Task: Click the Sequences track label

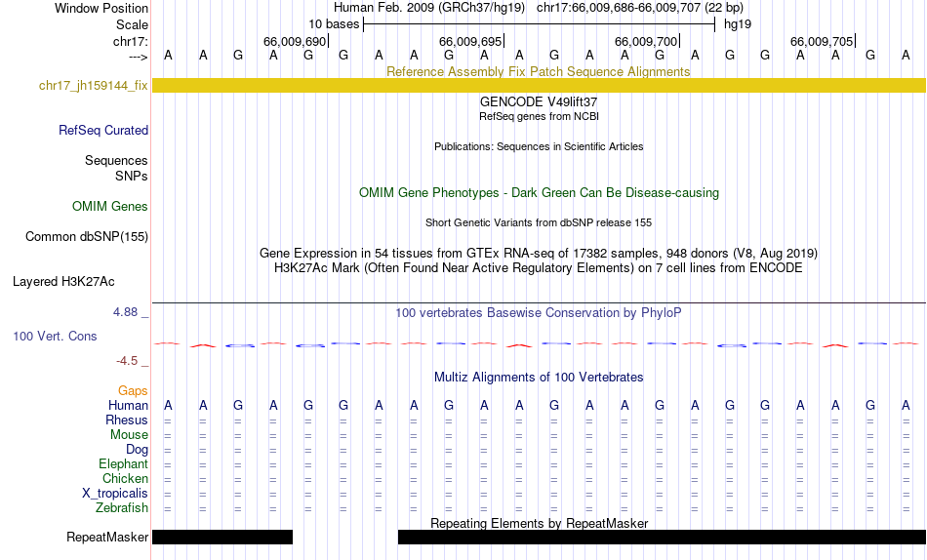Action: click(116, 160)
